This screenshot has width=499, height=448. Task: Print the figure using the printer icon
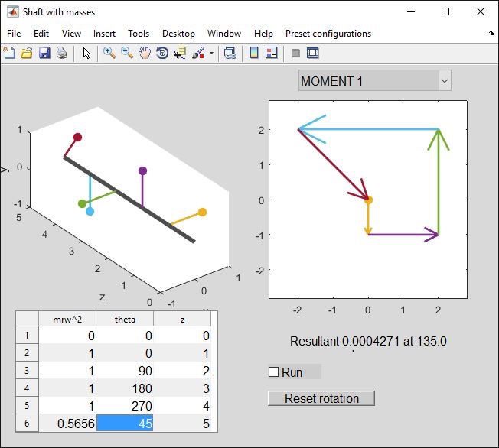pyautogui.click(x=62, y=54)
